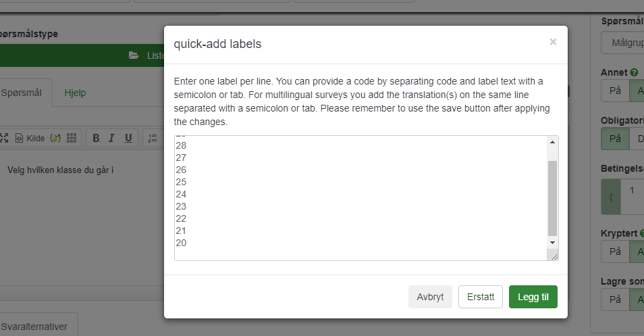
Task: Toggle underline formatting
Action: coord(128,138)
